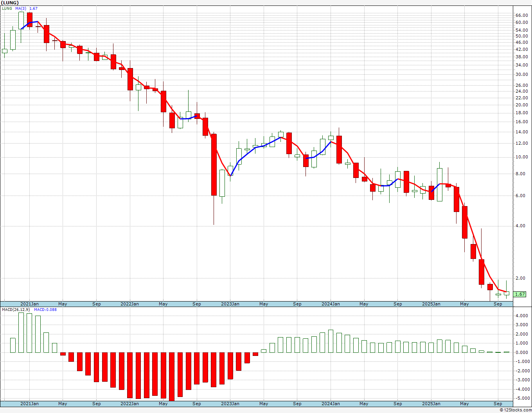Click the MA(3) indicator label

click(21, 8)
